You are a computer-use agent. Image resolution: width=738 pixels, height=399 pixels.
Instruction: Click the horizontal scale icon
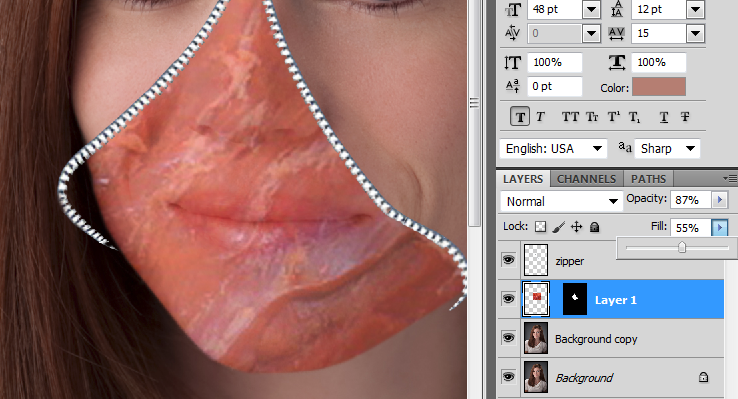click(x=617, y=63)
